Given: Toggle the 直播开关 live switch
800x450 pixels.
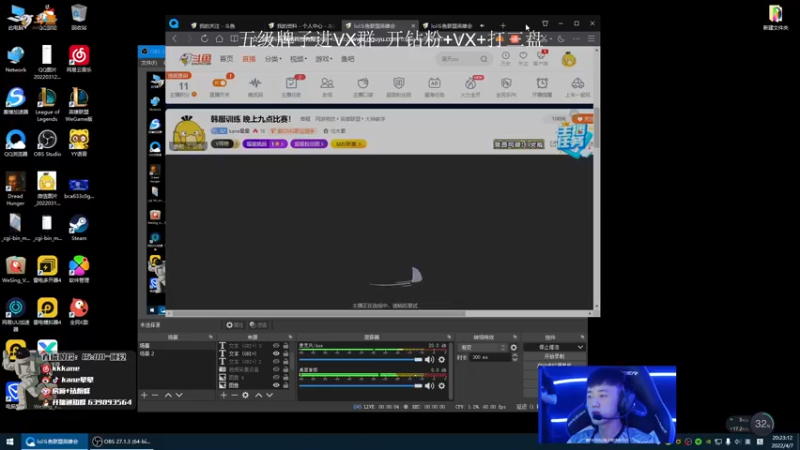Looking at the screenshot, I should click(x=219, y=83).
